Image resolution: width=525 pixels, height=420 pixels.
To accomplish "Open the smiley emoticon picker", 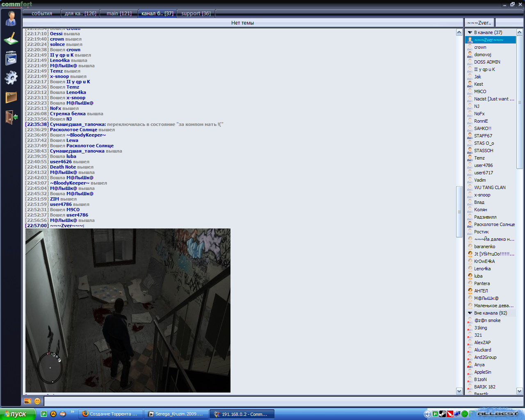I will (37, 401).
